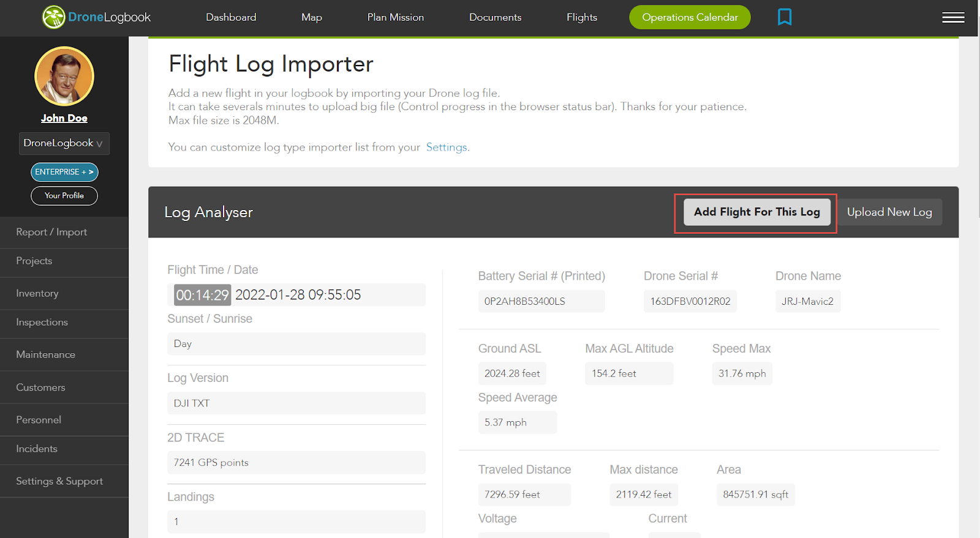The width and height of the screenshot is (980, 538).
Task: Click the DJI TXT log version field
Action: tap(296, 403)
